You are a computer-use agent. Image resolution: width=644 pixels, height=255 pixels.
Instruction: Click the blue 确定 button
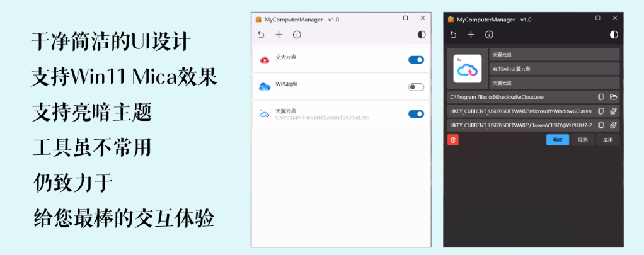coord(558,140)
